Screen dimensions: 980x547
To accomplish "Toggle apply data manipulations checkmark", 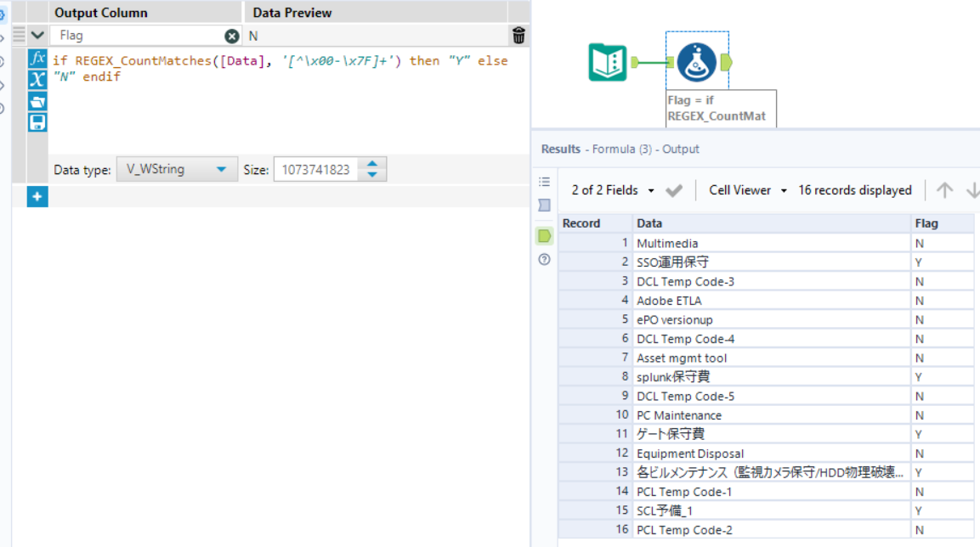I will point(673,189).
